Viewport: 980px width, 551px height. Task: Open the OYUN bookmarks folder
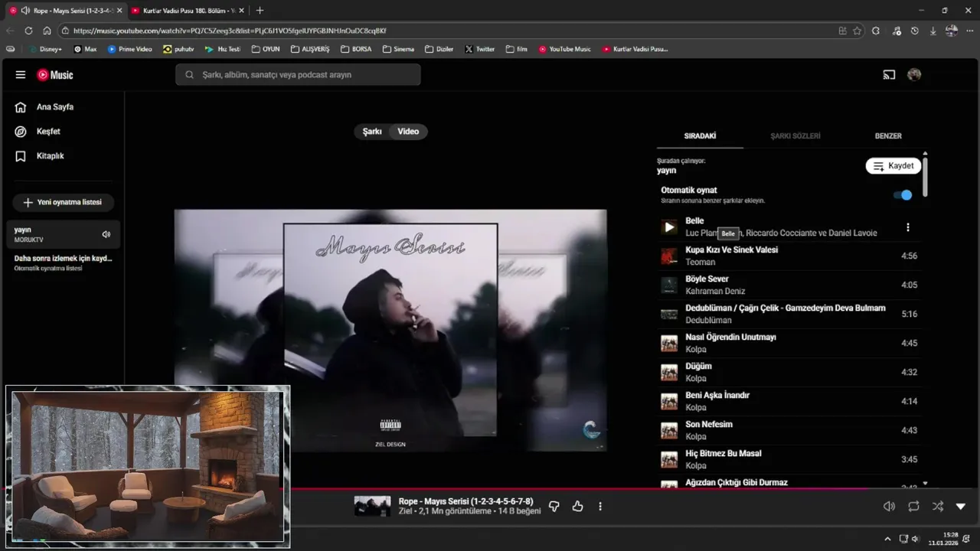point(266,49)
